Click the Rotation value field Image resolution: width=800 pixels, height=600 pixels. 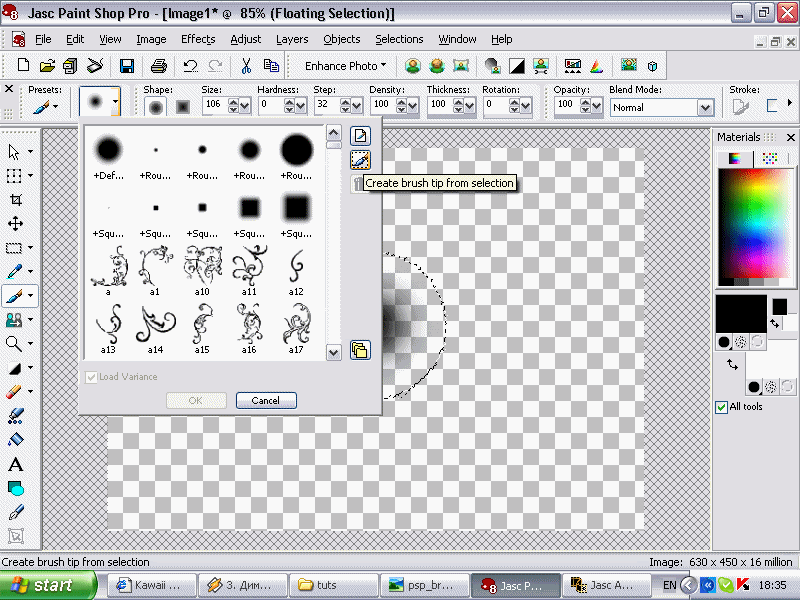[495, 105]
